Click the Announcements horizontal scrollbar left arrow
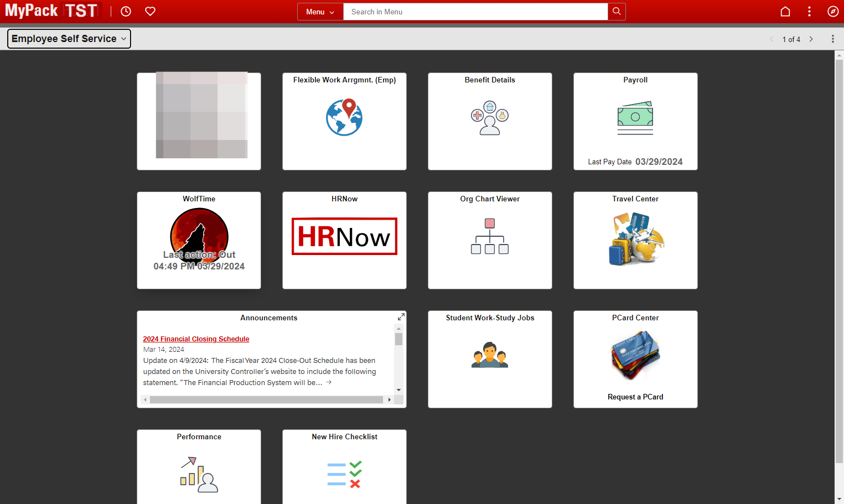 click(x=145, y=399)
